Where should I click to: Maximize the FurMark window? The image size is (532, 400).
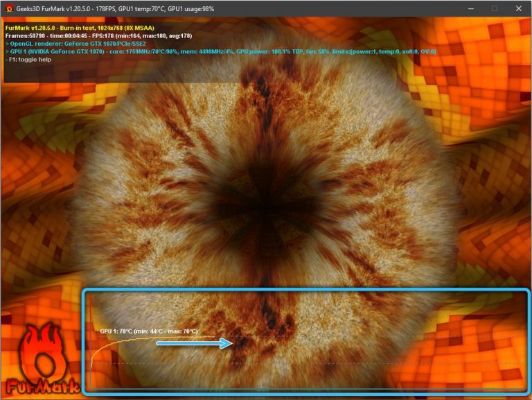(494, 8)
